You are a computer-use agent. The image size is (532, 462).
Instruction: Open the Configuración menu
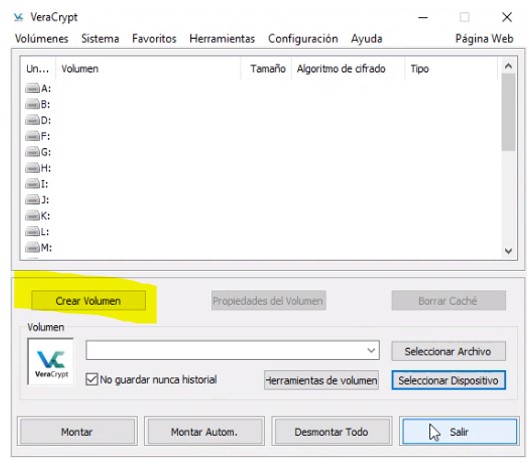[x=303, y=39]
